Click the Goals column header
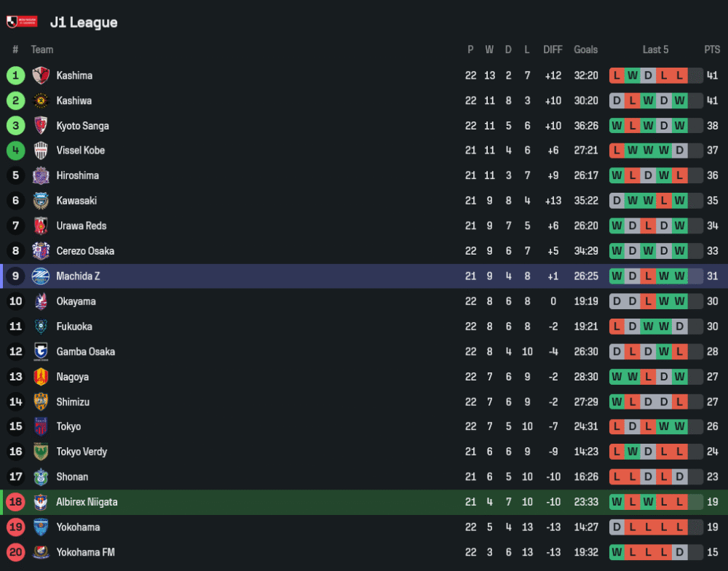Screen dimensions: 728x571 click(585, 49)
